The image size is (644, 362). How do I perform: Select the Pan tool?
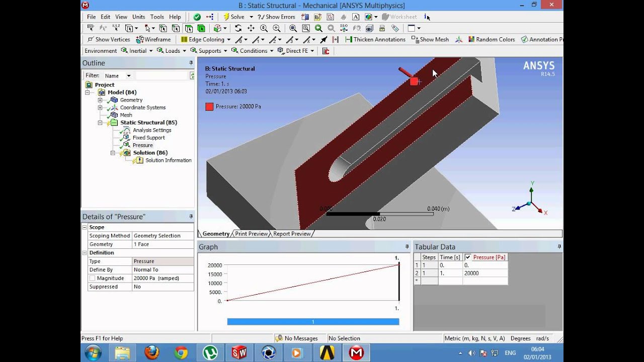pyautogui.click(x=251, y=28)
